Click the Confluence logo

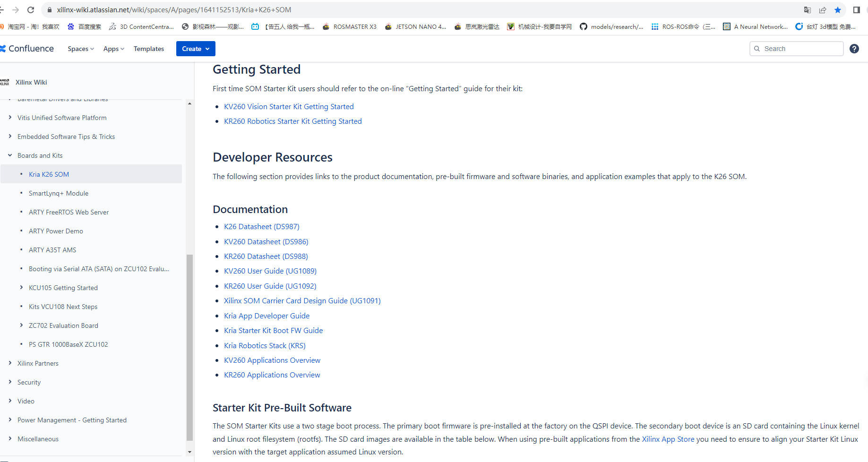(x=27, y=49)
